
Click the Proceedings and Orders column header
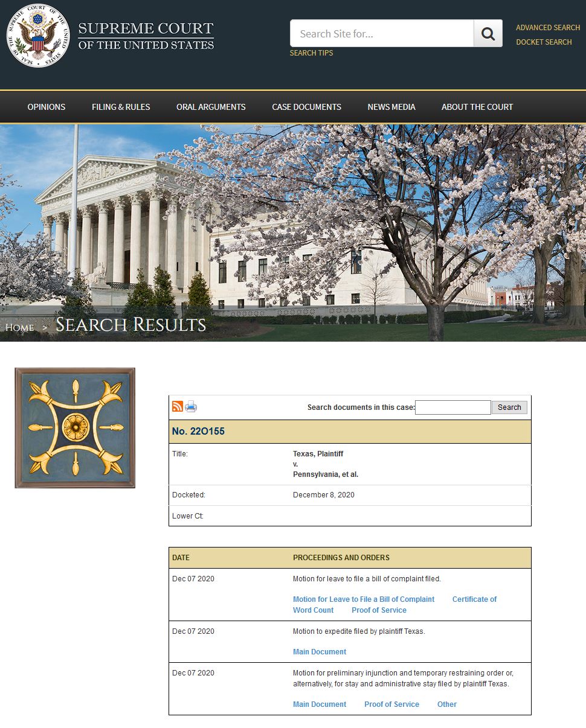[x=341, y=558]
